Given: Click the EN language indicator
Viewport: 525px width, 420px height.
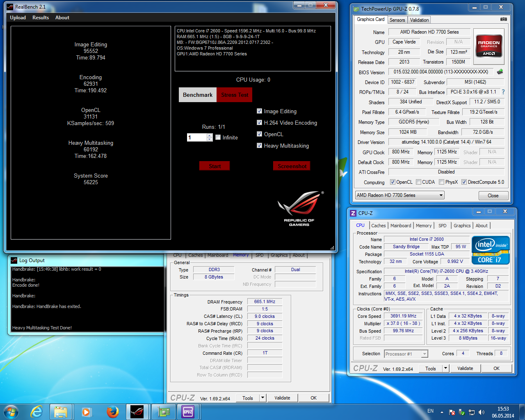Looking at the screenshot, I should (x=430, y=411).
